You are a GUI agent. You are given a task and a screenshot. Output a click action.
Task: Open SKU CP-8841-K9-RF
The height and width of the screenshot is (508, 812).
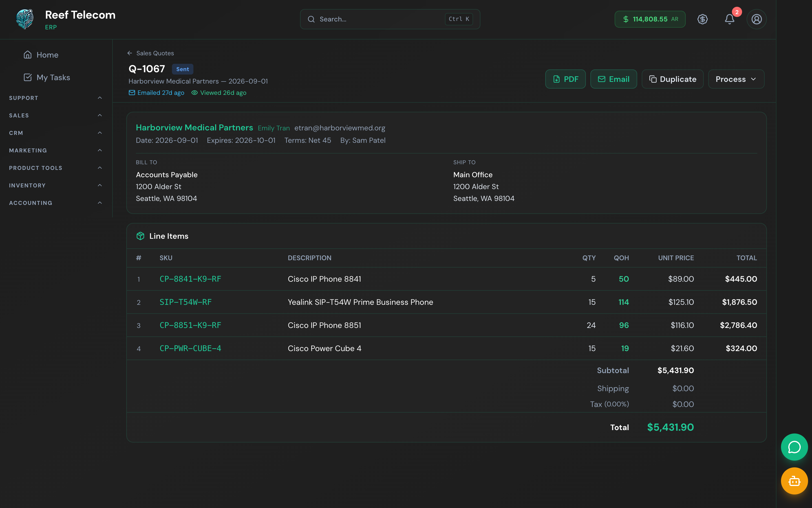coord(190,279)
